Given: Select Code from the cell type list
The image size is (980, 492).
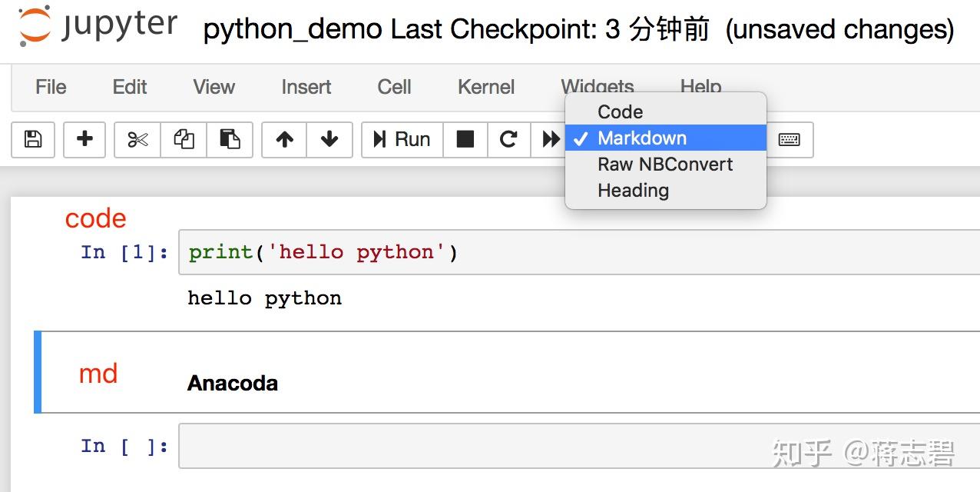Looking at the screenshot, I should click(619, 112).
